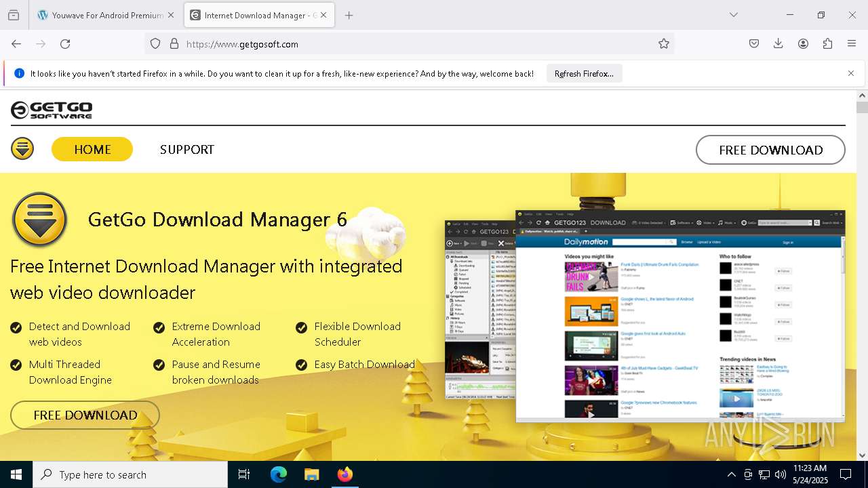Open the tracking protection shield icon
Screen dimensions: 868x488
[x=155, y=43]
